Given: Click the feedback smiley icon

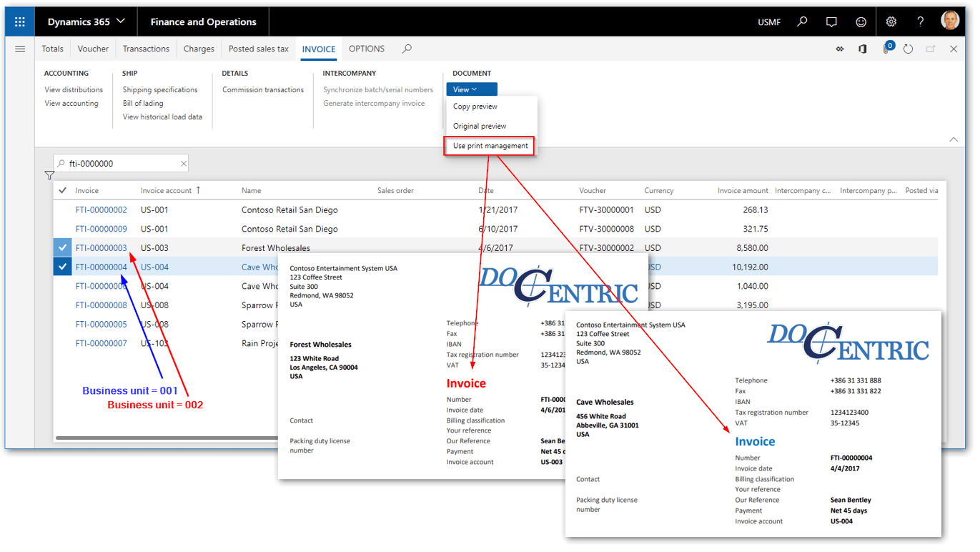Looking at the screenshot, I should [x=861, y=22].
